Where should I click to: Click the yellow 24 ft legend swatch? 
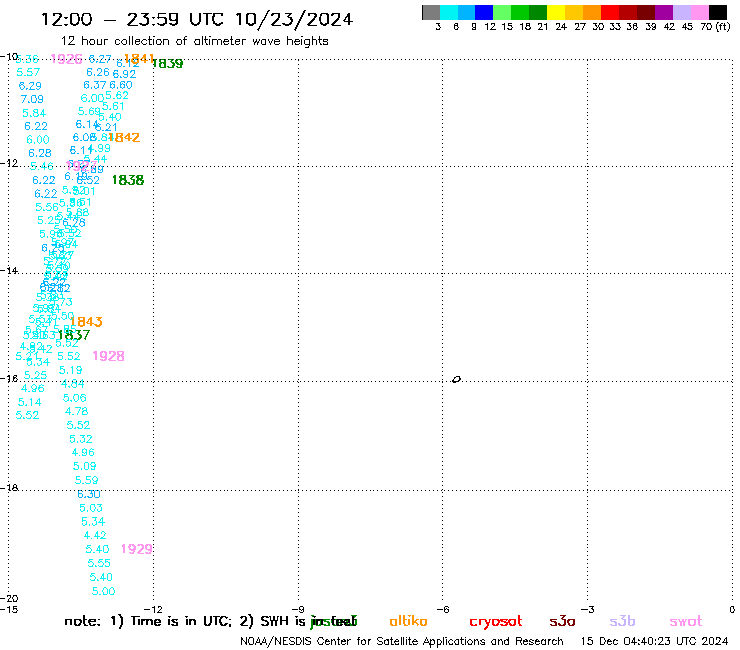point(556,12)
